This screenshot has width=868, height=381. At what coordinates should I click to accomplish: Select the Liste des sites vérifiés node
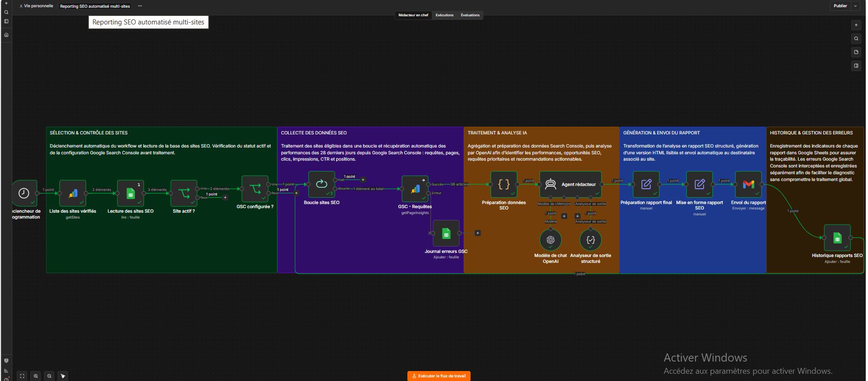pyautogui.click(x=72, y=193)
